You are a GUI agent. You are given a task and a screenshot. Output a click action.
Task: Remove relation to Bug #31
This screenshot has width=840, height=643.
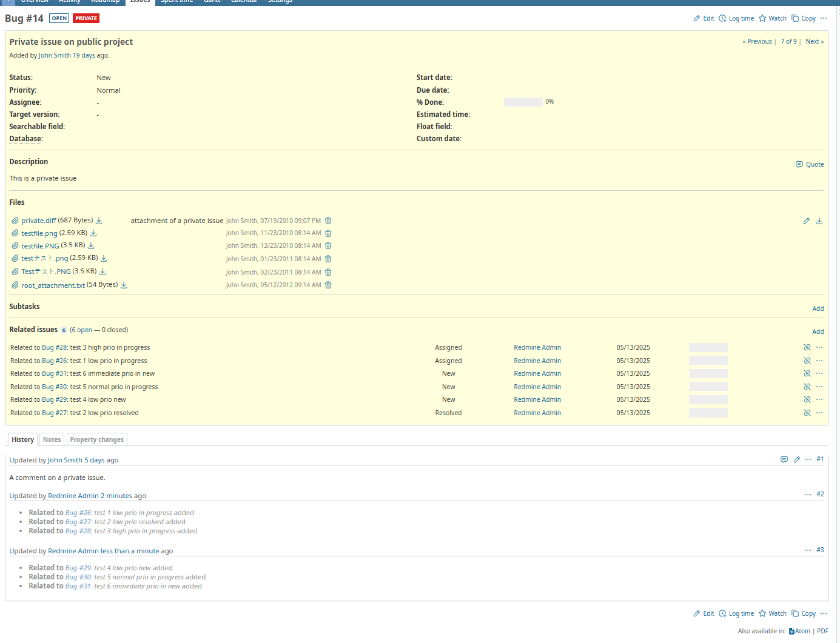point(807,374)
